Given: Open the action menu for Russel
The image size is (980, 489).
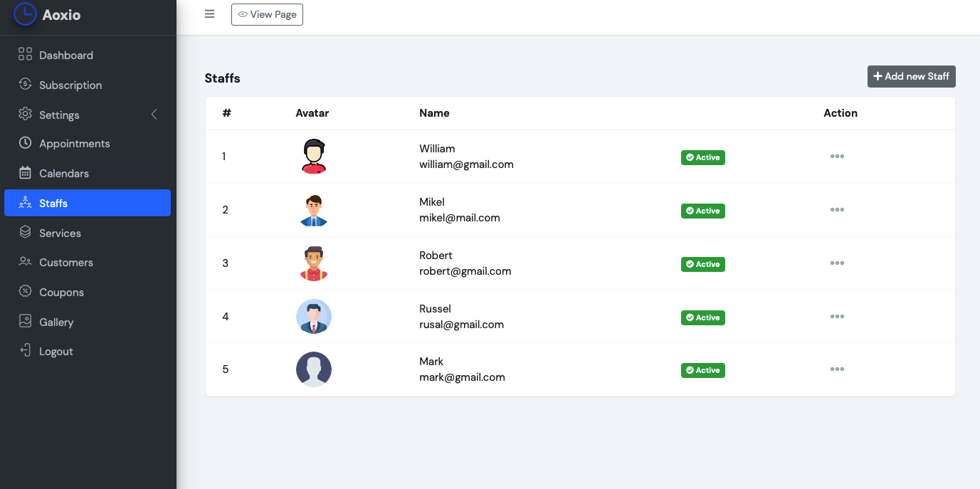Looking at the screenshot, I should [837, 317].
